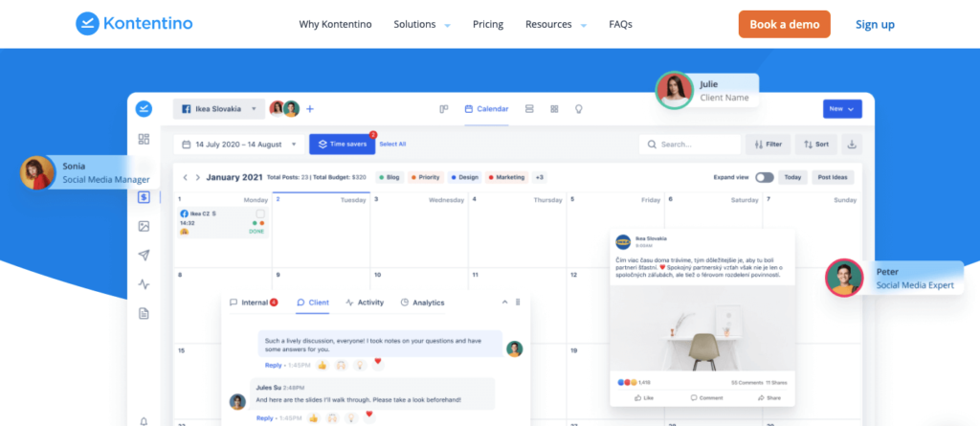Screen dimensions: 980x426
Task: Open the 14 July 2020 date range dropdown
Action: pyautogui.click(x=238, y=145)
